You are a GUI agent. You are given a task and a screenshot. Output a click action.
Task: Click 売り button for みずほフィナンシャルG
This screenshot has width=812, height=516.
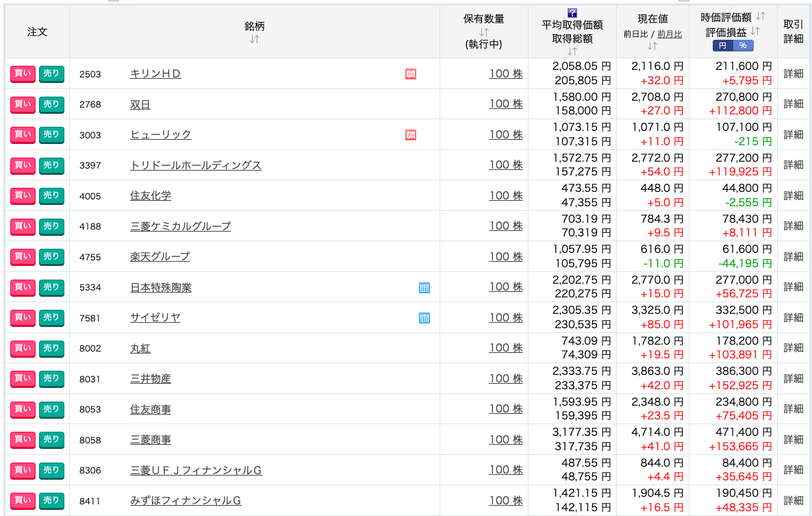click(51, 501)
